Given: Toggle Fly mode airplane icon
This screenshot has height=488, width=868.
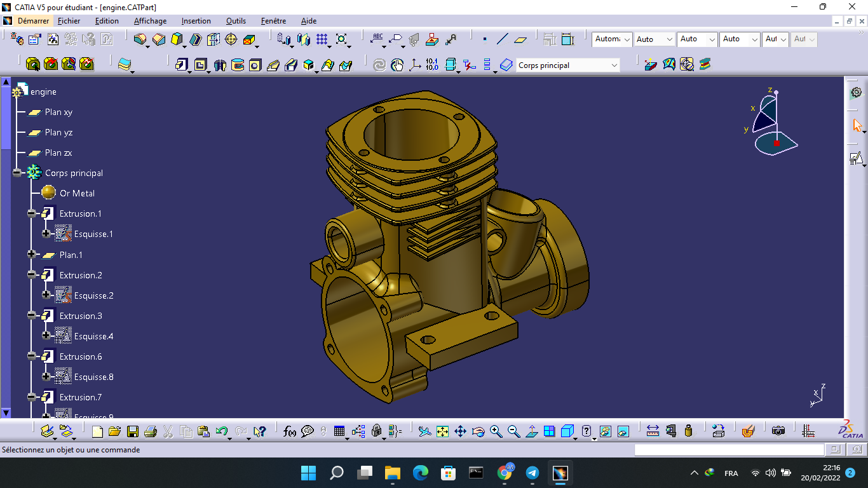Looking at the screenshot, I should coord(424,432).
